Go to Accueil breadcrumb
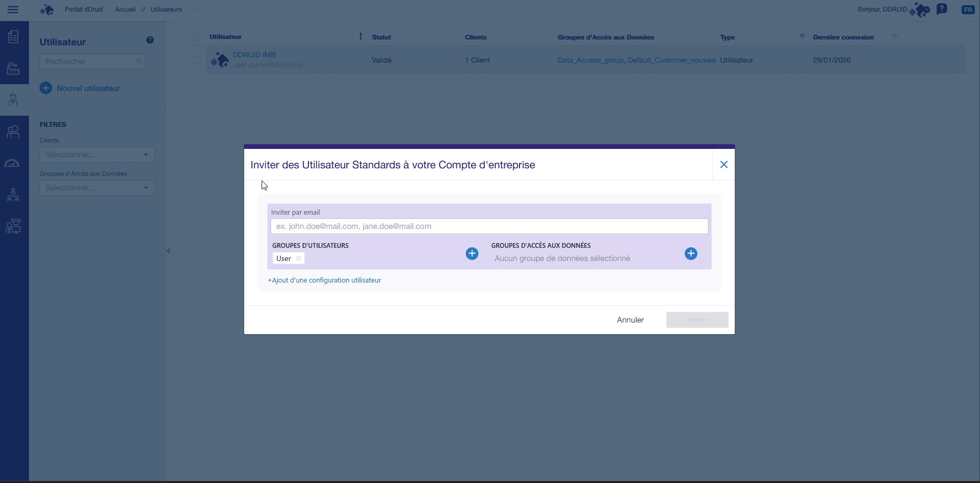 pos(125,9)
